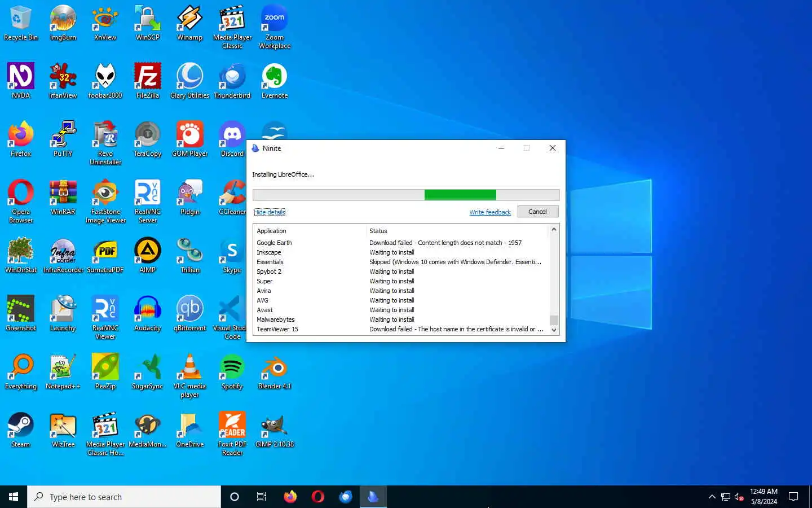This screenshot has height=508, width=812.
Task: Select the AIMP desktop icon
Action: [x=147, y=256]
